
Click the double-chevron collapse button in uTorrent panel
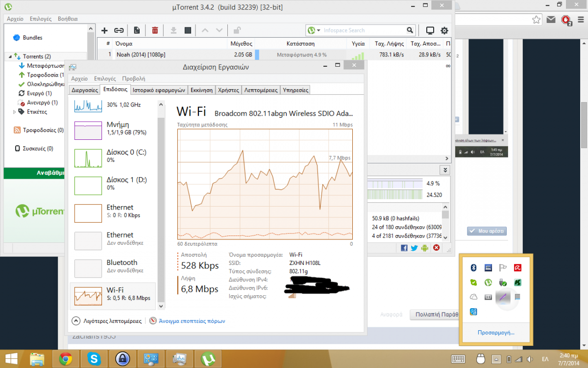[445, 170]
